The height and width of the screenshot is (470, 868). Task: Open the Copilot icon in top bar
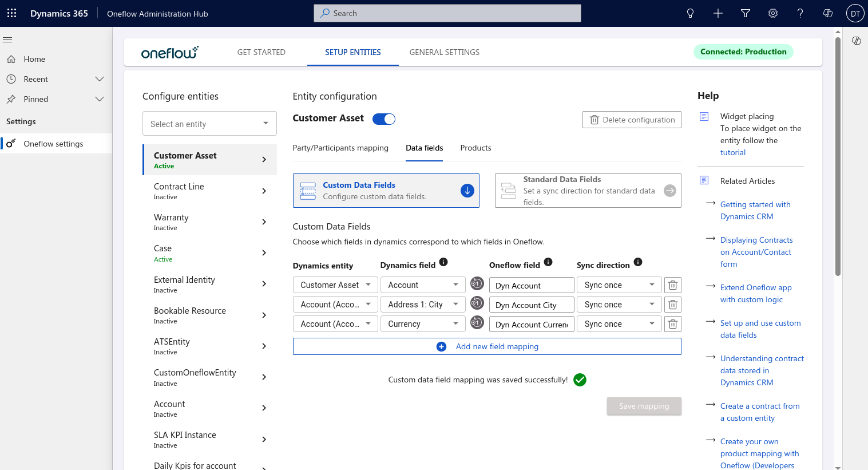[828, 13]
